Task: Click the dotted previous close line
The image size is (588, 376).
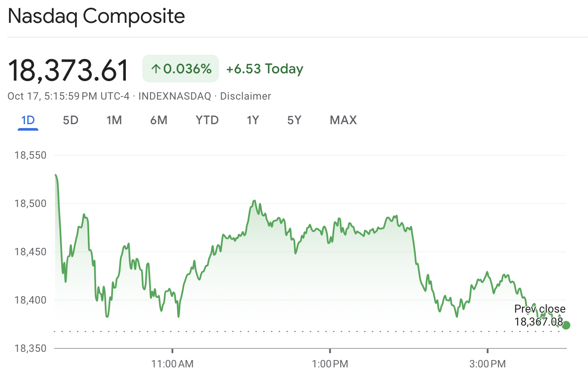Action: pyautogui.click(x=259, y=331)
